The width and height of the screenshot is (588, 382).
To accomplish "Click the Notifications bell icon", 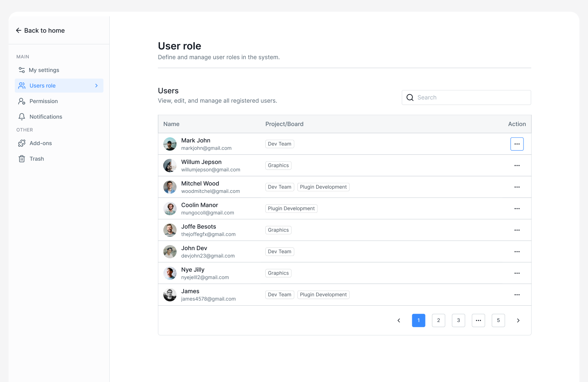I will (x=22, y=116).
